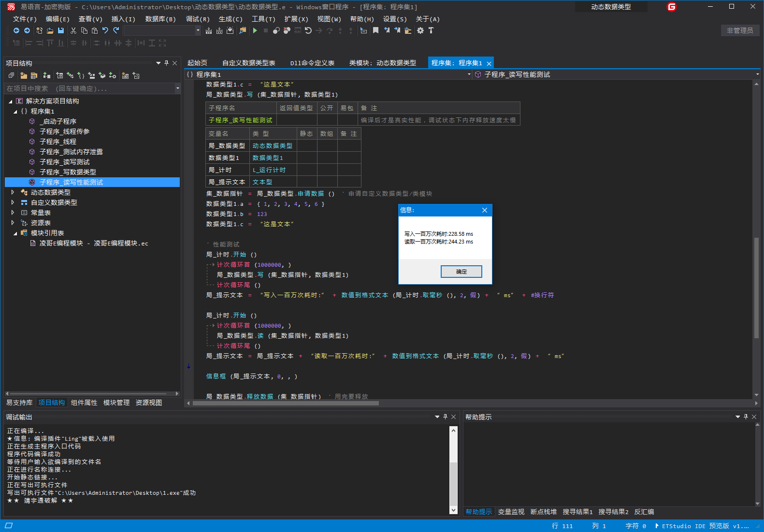Click new folder icon in project panel
Image resolution: width=764 pixels, height=532 pixels.
pos(24,75)
